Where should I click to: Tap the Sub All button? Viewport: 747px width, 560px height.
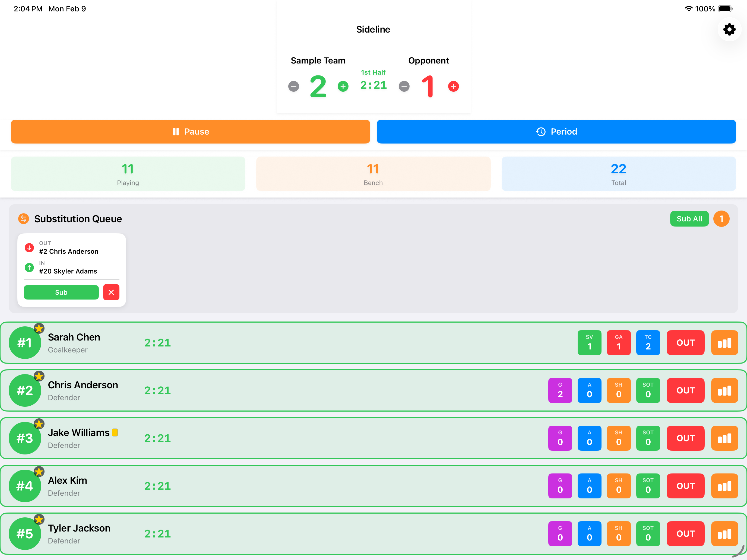click(689, 219)
